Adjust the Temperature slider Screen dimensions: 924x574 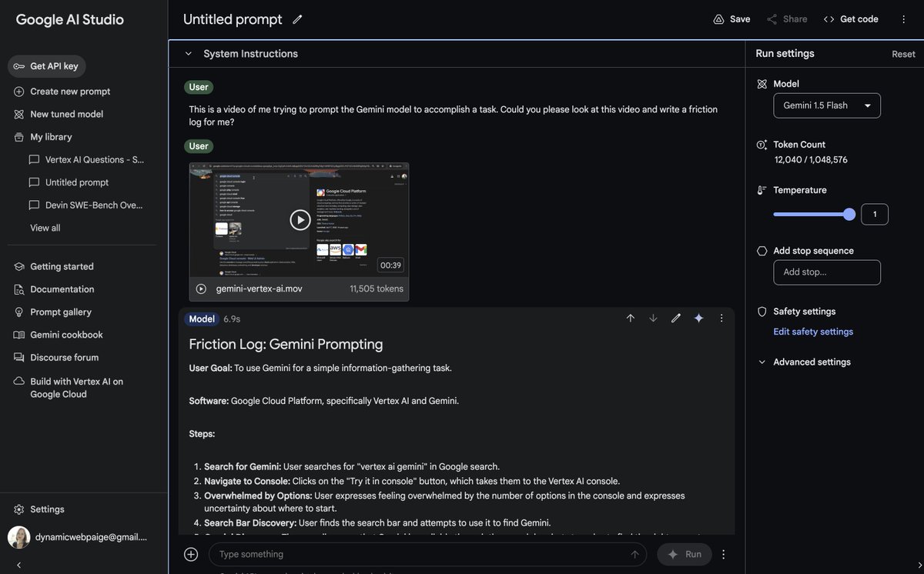(x=814, y=215)
